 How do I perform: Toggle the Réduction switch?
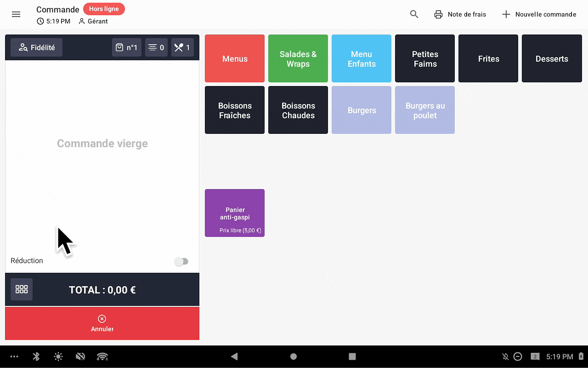181,262
